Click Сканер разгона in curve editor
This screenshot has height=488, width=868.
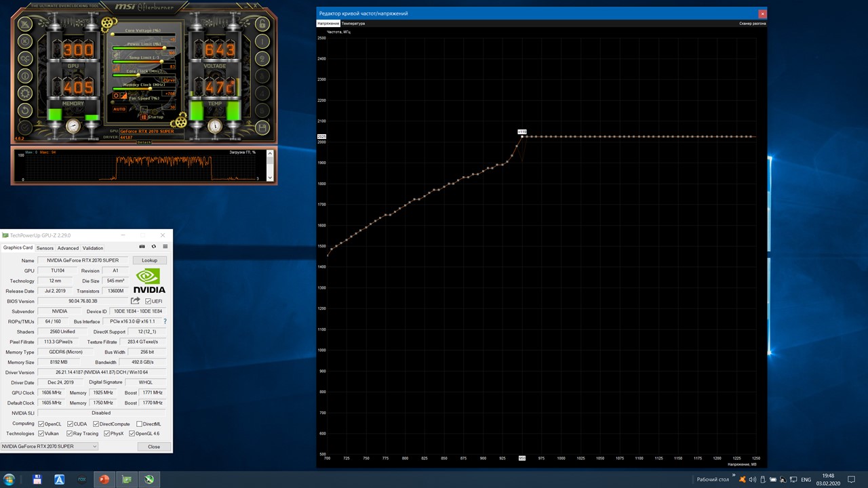pos(753,23)
